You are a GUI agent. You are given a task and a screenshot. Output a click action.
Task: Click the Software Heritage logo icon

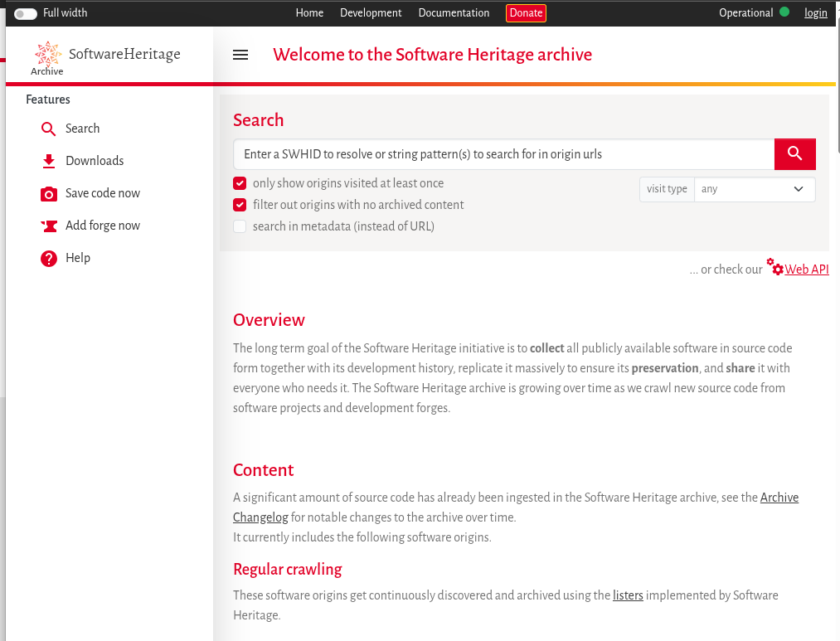[47, 55]
